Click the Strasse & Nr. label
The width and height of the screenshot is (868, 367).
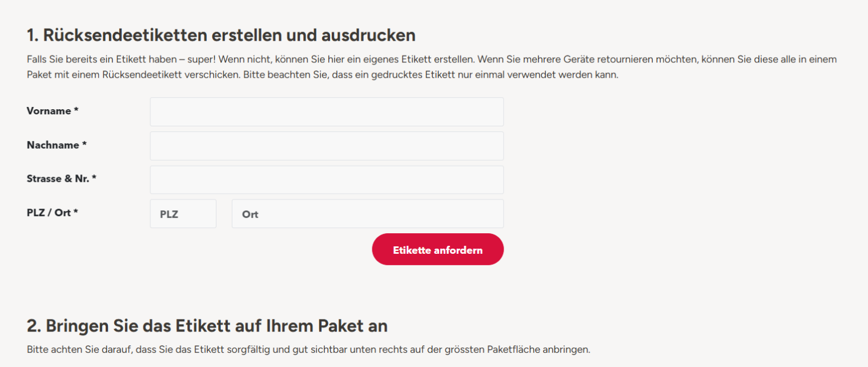click(58, 178)
